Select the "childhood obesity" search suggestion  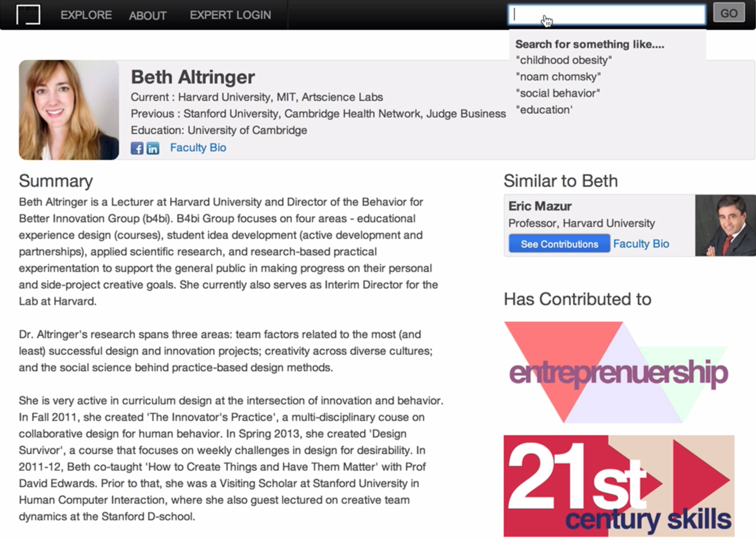tap(564, 60)
